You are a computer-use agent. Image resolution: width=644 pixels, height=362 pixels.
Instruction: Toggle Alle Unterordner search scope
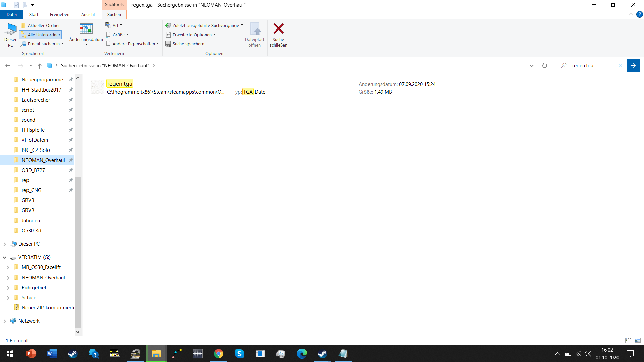[41, 35]
